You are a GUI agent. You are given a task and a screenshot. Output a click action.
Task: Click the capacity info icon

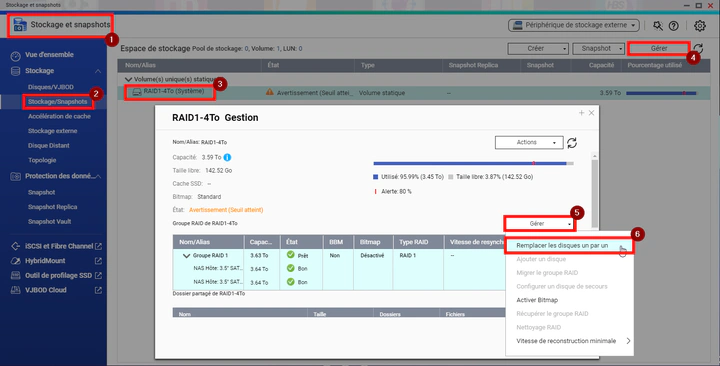coord(227,158)
